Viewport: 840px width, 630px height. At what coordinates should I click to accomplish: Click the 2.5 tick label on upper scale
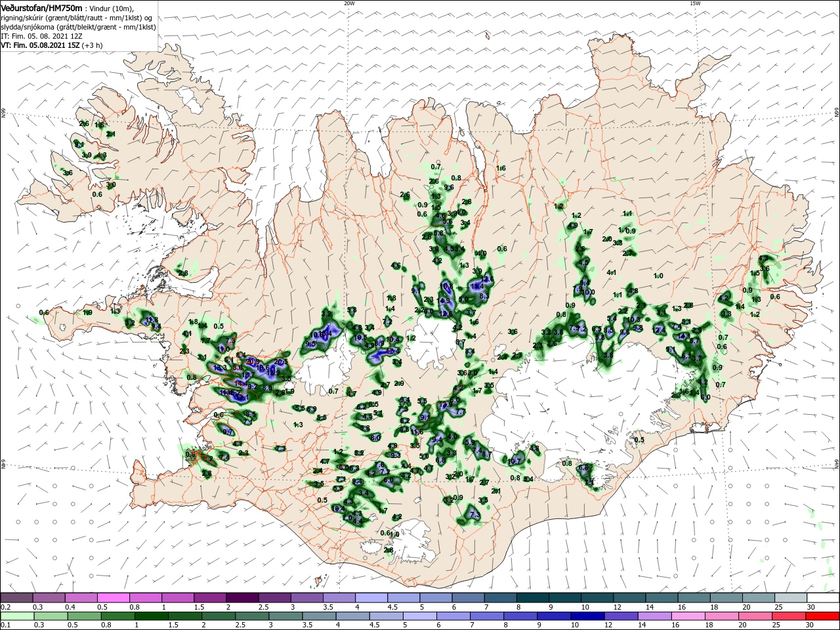point(263,607)
